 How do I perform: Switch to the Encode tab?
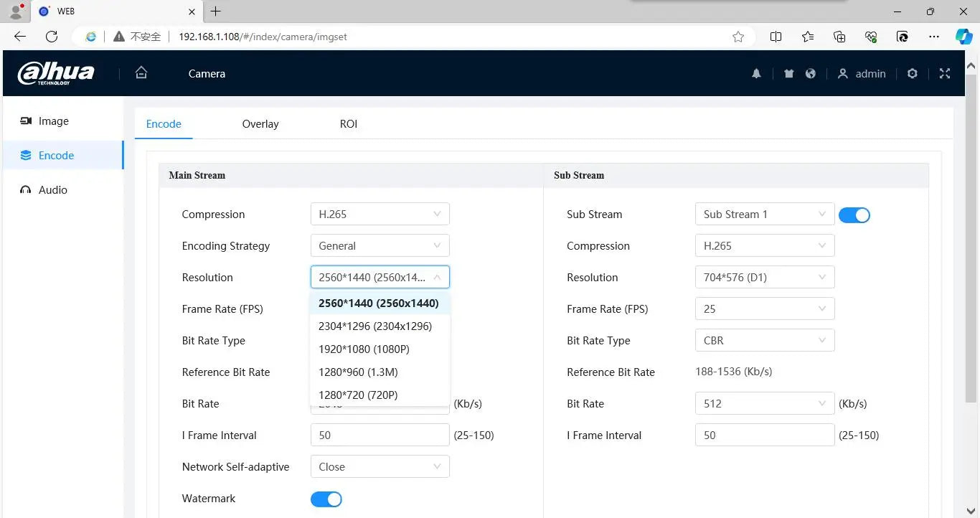(164, 123)
